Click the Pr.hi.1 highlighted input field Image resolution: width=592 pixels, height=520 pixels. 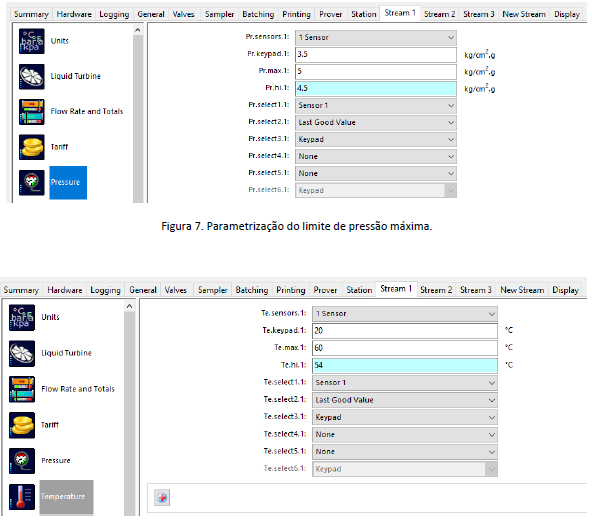(376, 88)
